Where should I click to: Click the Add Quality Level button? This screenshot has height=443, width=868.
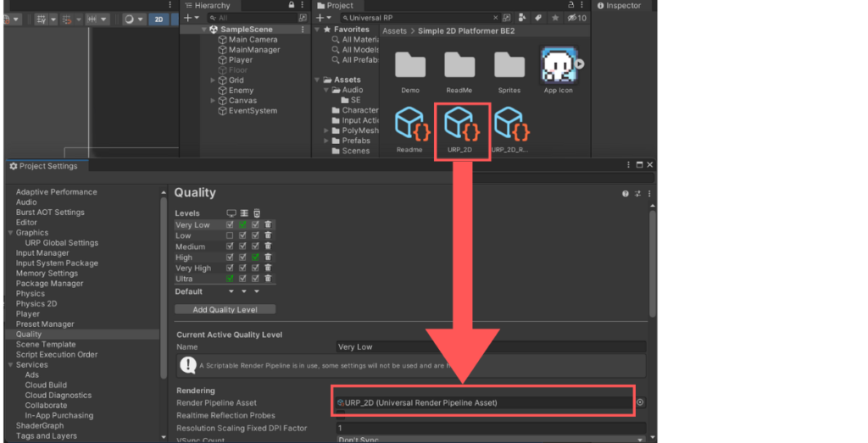tap(225, 310)
